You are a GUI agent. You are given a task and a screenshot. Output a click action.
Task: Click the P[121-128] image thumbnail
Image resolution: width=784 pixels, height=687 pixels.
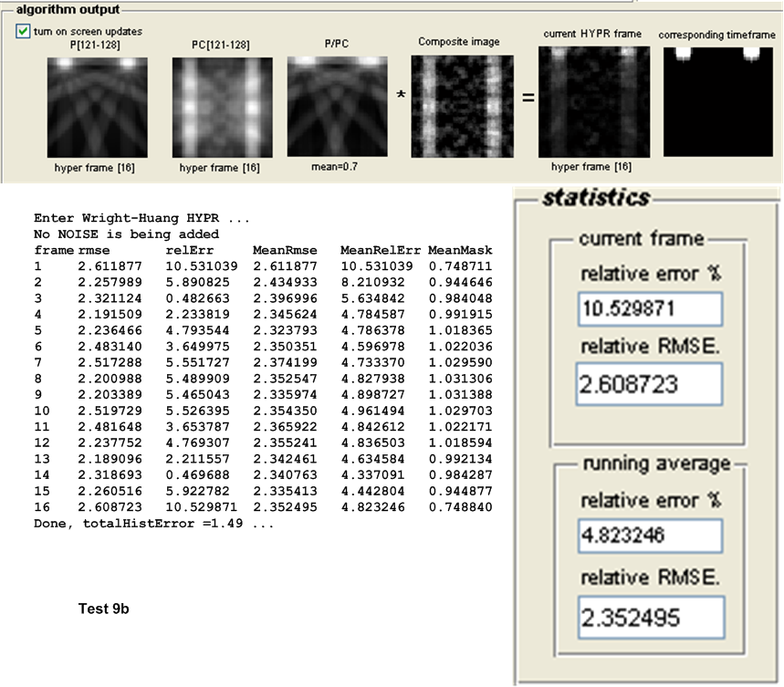pyautogui.click(x=97, y=108)
